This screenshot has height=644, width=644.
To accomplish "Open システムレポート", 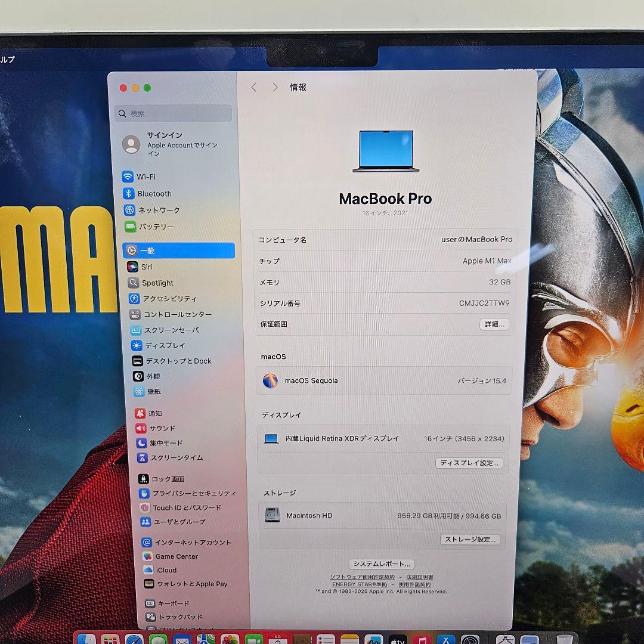I will pos(383,563).
